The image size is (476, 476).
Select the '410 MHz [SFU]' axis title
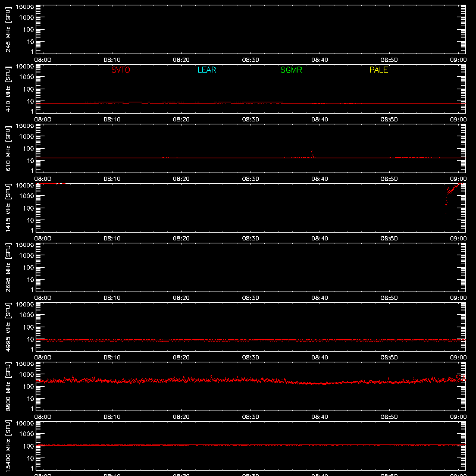pos(8,89)
